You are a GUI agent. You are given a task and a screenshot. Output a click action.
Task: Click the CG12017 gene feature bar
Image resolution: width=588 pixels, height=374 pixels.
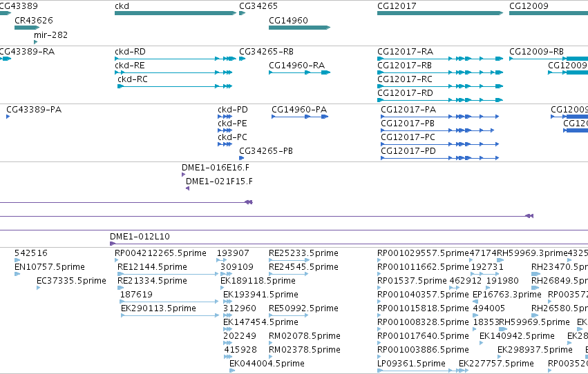440,13
